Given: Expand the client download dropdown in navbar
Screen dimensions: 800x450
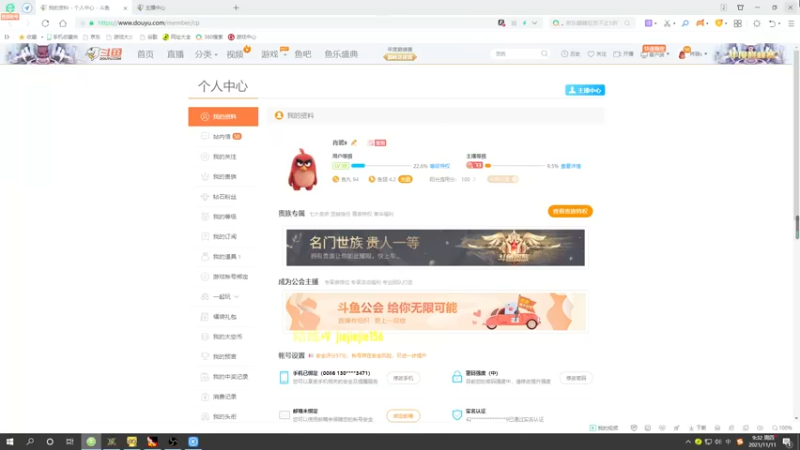Looking at the screenshot, I should [655, 54].
